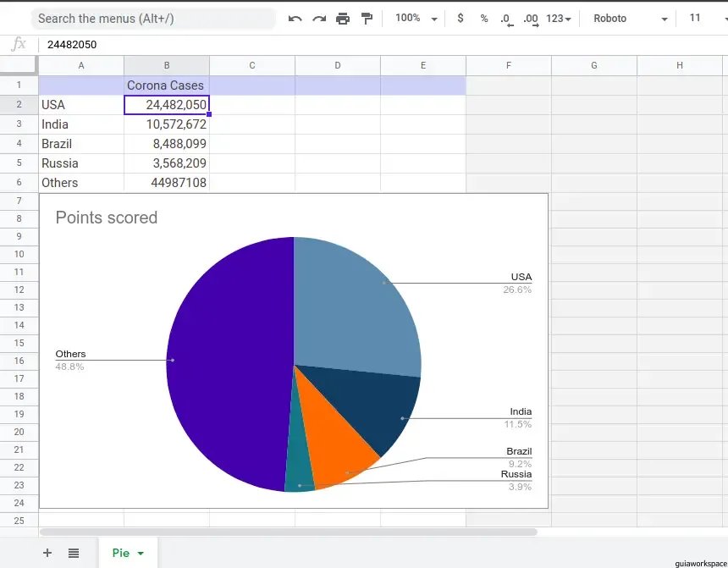This screenshot has width=728, height=568.
Task: Select column H header
Action: (679, 65)
